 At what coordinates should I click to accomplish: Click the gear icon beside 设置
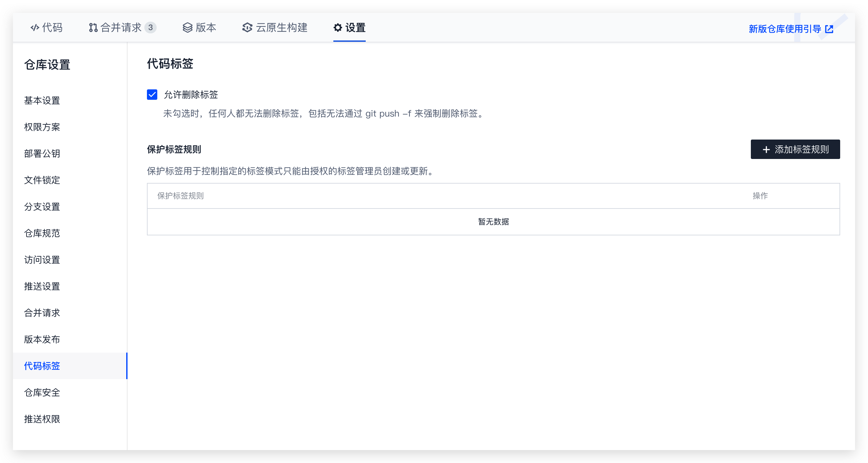pyautogui.click(x=338, y=28)
